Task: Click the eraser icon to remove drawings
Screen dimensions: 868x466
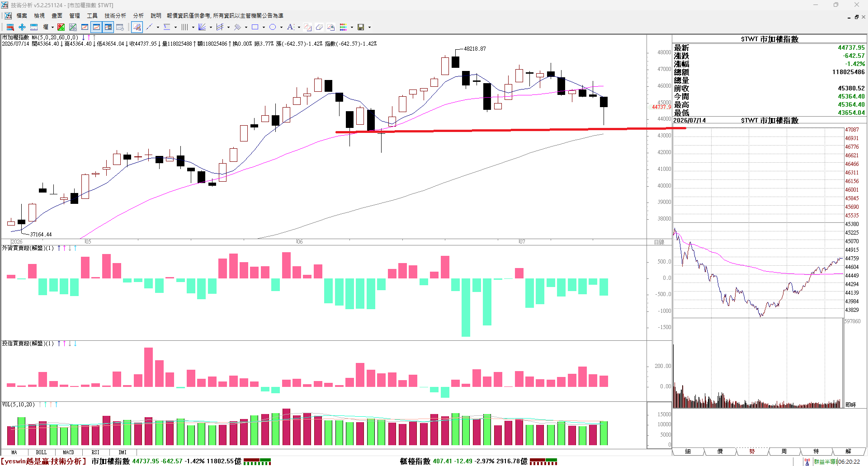Action: 319,27
